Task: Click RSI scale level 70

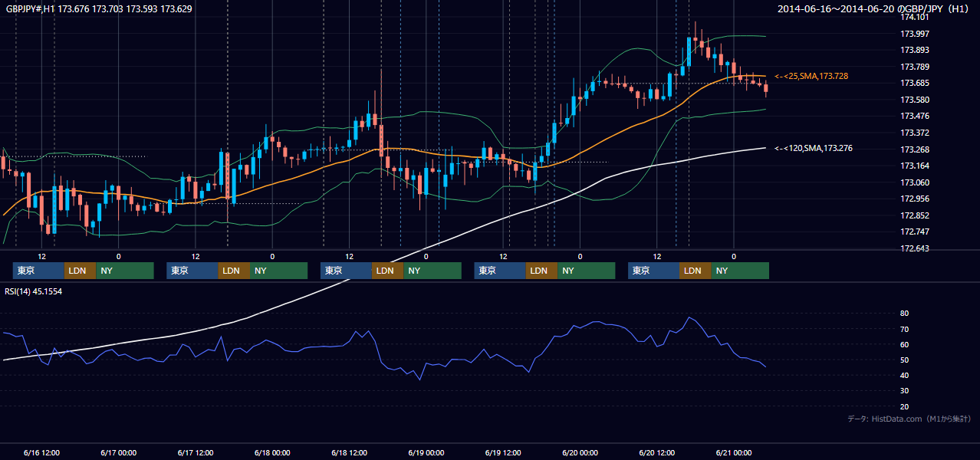Action: 905,329
